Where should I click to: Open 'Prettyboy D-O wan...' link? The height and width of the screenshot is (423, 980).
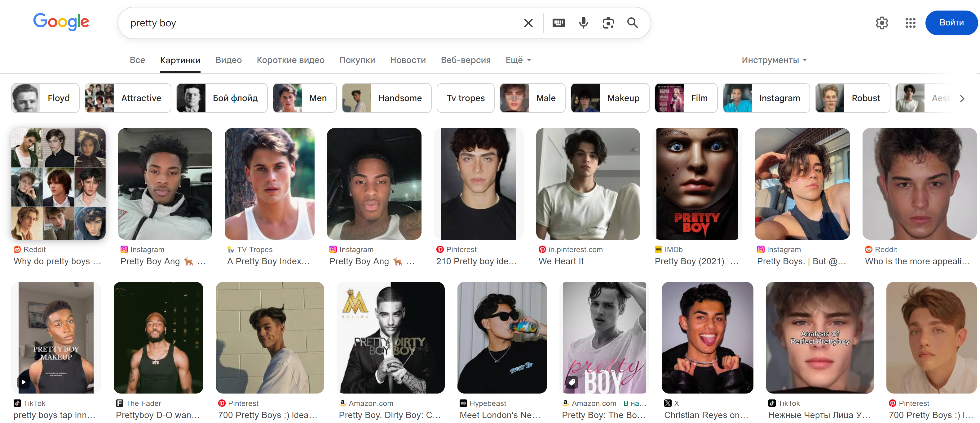click(158, 415)
